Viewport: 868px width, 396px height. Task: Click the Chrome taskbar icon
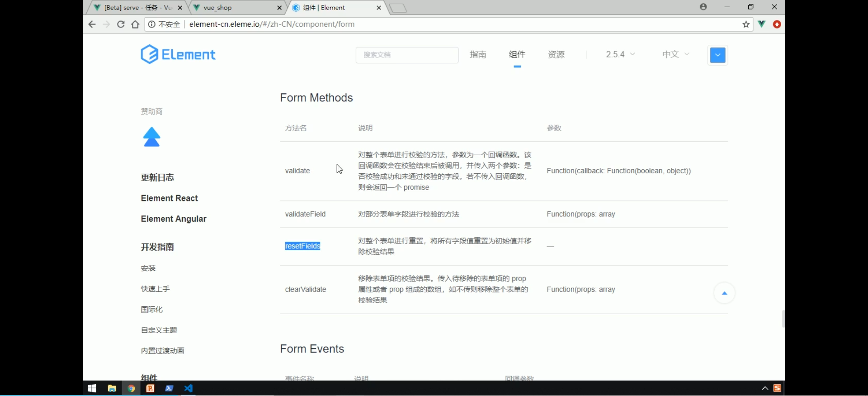131,388
